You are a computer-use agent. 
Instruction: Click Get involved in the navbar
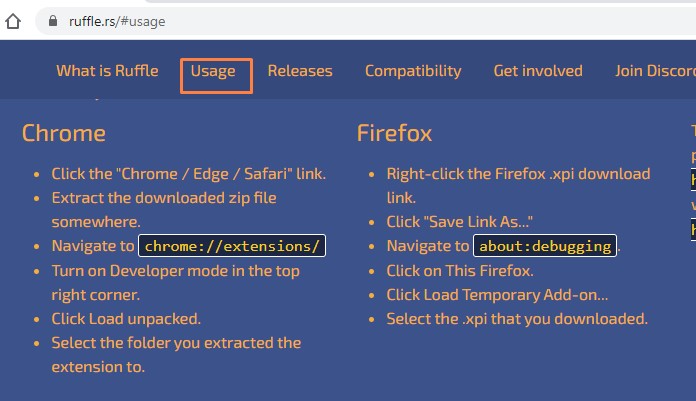coord(538,71)
